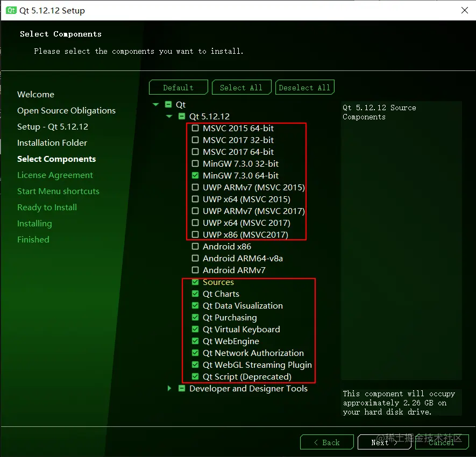Viewport: 476px width, 457px height.
Task: Toggle the partial checkbox for root Qt
Action: (168, 104)
